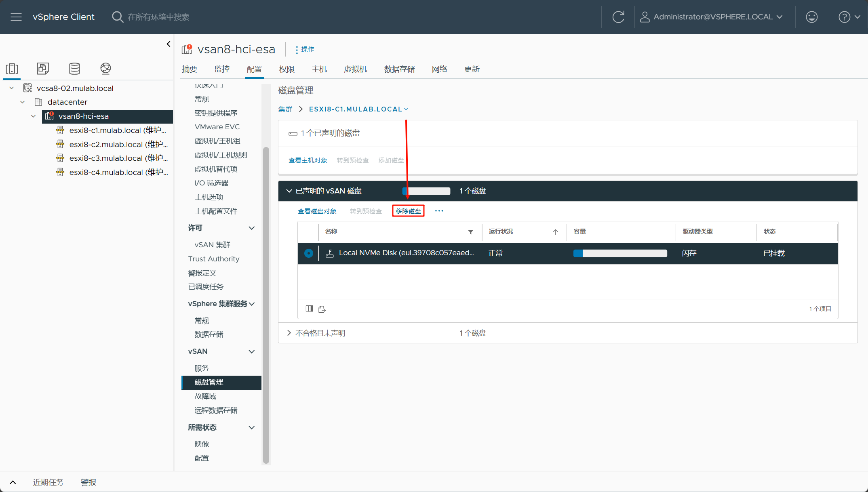This screenshot has height=492, width=868.
Task: Click the settings menu scrollbar
Action: pos(266,305)
